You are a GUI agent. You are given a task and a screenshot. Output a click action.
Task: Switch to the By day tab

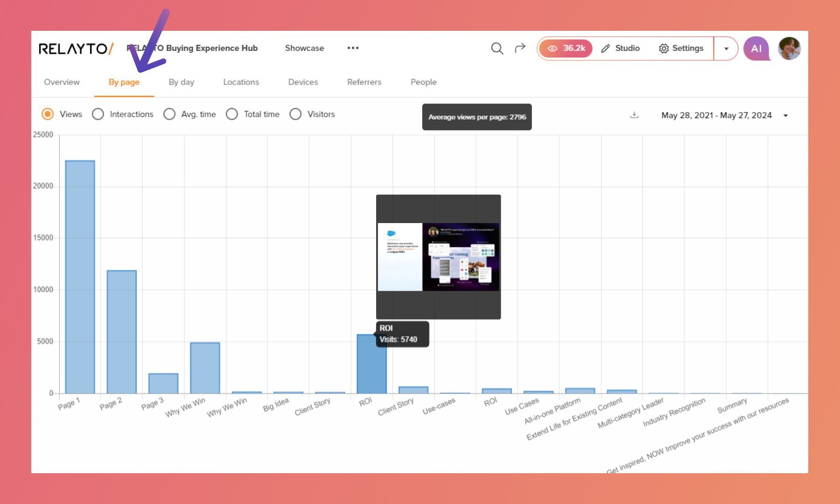click(x=182, y=82)
